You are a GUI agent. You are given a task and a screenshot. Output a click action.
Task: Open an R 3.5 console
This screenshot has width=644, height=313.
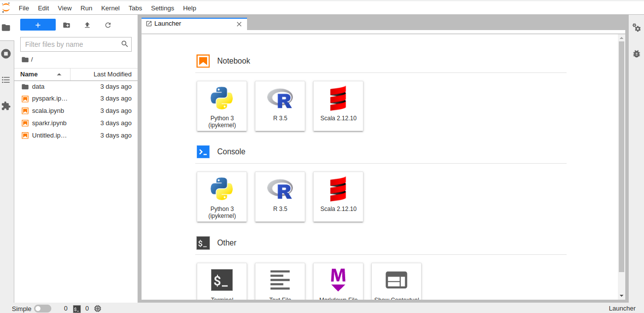pos(280,197)
